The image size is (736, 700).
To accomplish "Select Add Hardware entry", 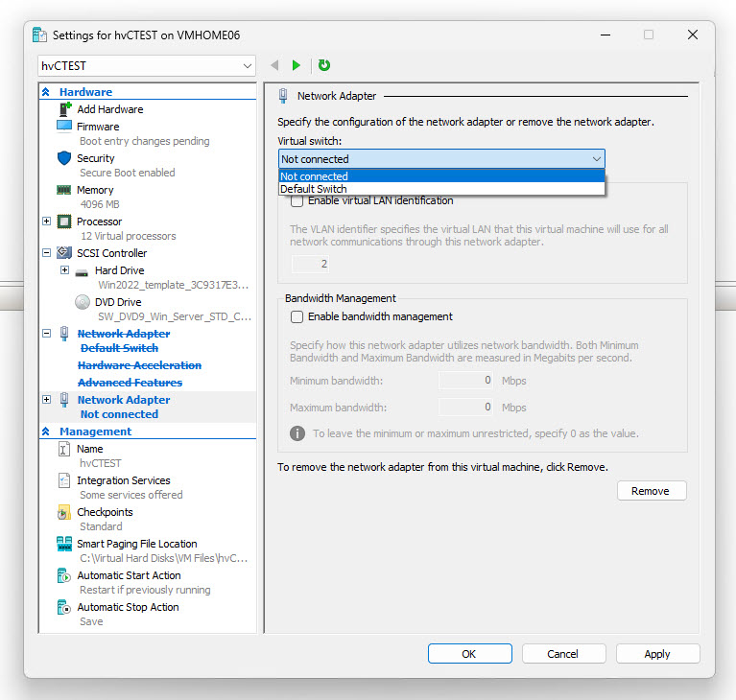I will [x=110, y=109].
